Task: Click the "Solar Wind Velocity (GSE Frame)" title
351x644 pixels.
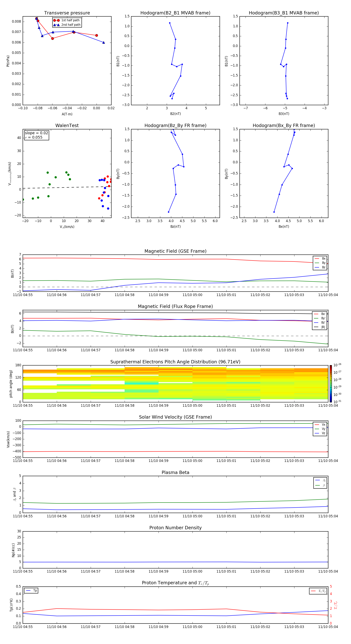Action: tap(175, 417)
